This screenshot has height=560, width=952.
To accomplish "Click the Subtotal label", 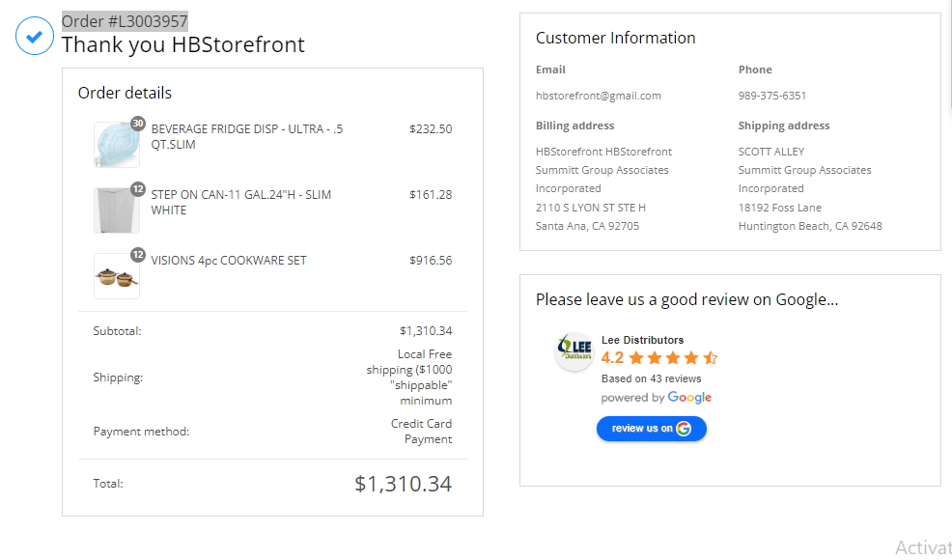I will pyautogui.click(x=117, y=331).
